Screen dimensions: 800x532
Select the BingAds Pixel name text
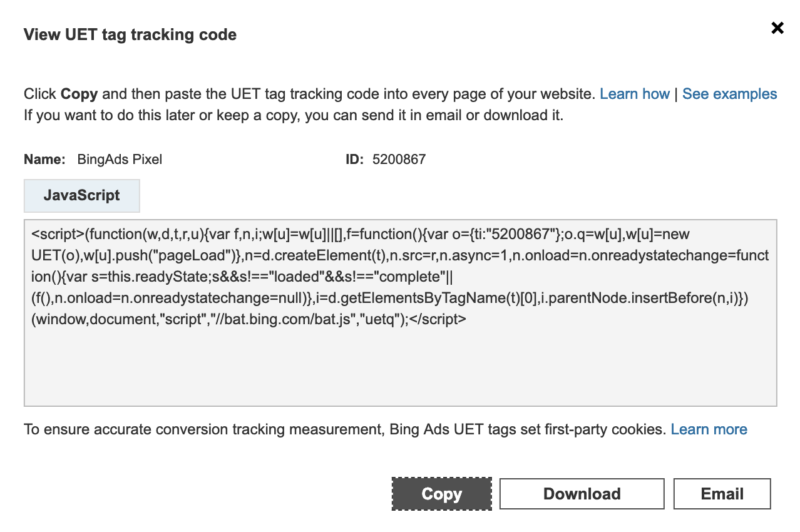(120, 160)
